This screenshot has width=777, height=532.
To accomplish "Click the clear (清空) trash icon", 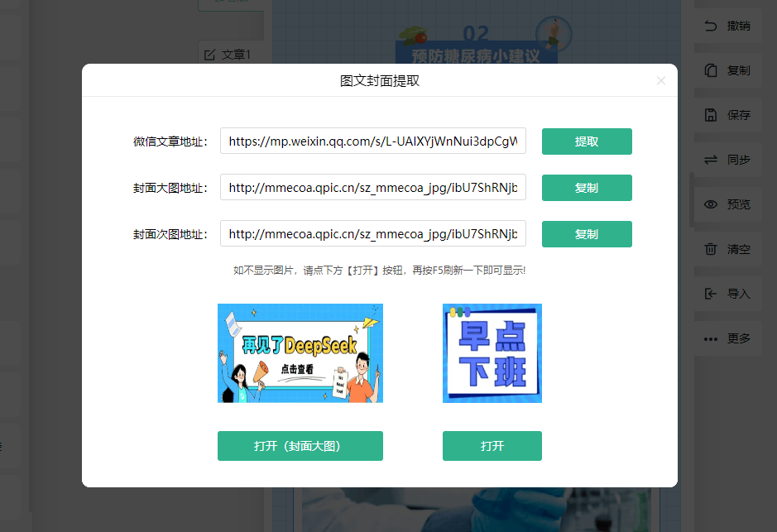I will click(x=710, y=249).
